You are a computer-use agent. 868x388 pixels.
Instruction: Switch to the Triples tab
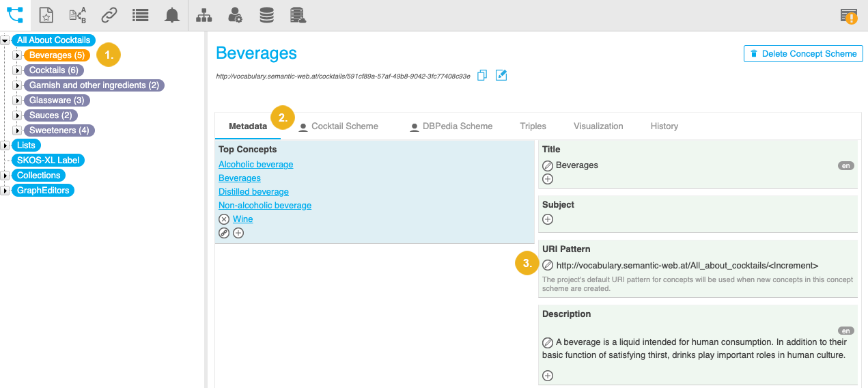[533, 126]
